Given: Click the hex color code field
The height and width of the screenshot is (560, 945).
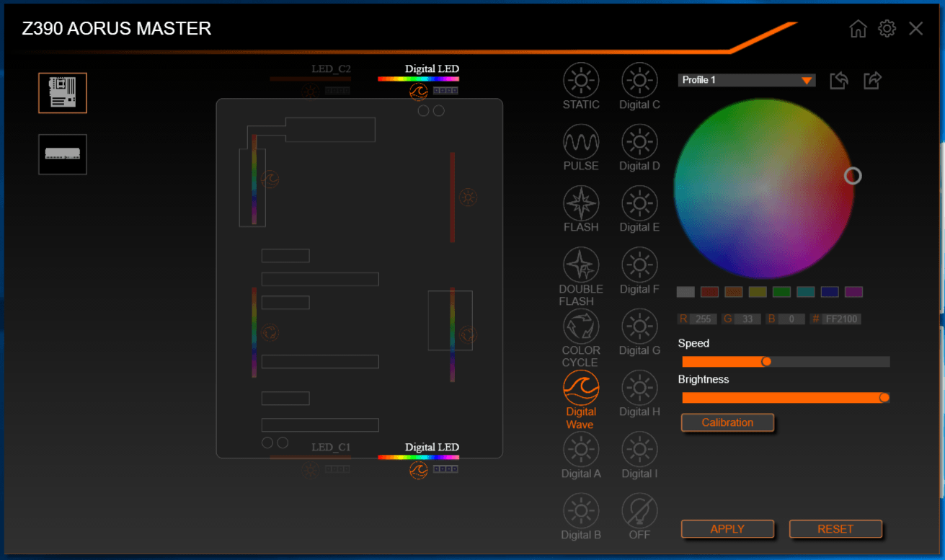Looking at the screenshot, I should click(842, 319).
